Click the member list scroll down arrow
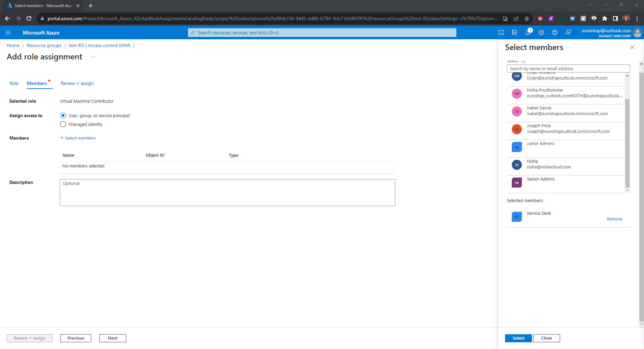 627,190
